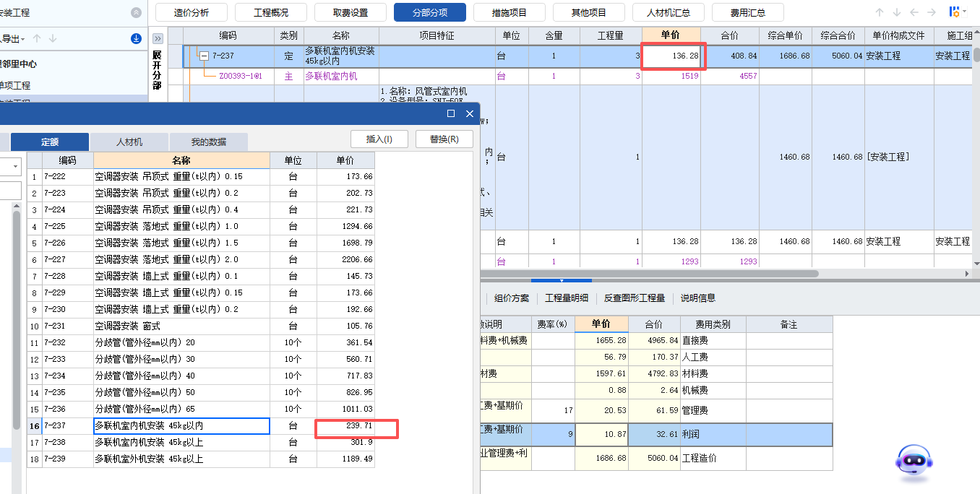This screenshot has width=980, height=494.
Task: Click the 工程造价 fee category cell
Action: point(713,458)
